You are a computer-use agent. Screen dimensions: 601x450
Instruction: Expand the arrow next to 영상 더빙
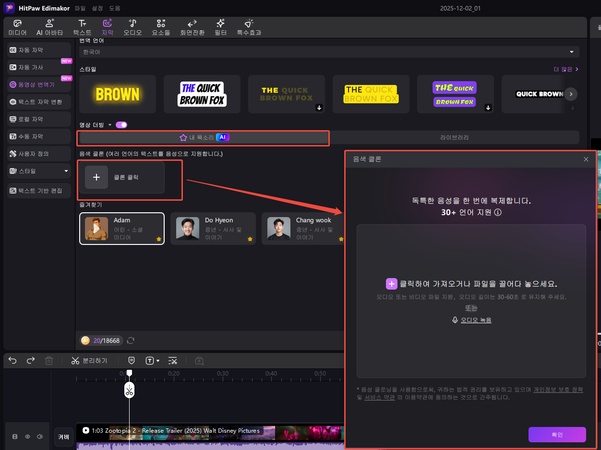click(110, 125)
